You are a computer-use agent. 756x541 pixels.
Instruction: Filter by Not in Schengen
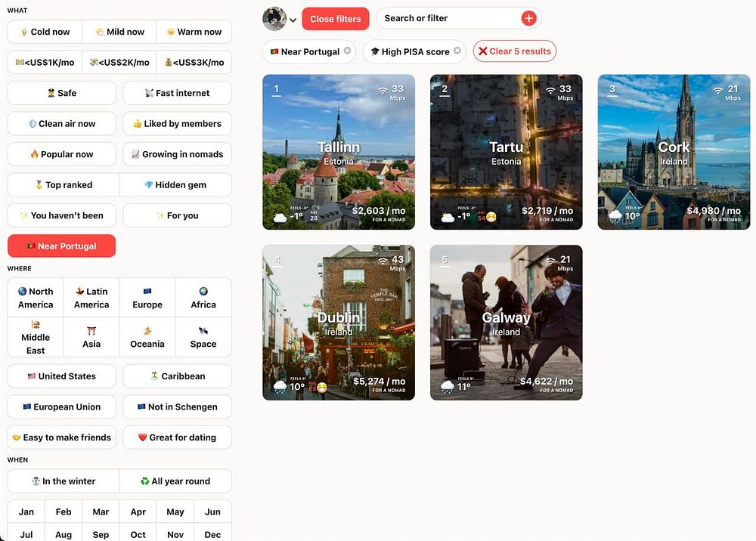coord(177,407)
